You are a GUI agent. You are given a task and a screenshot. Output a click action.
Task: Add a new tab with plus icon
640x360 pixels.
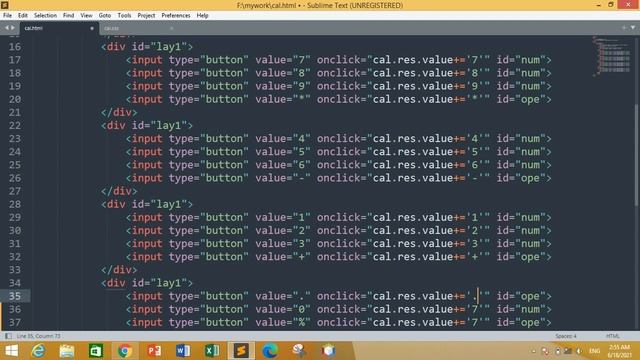pos(624,28)
